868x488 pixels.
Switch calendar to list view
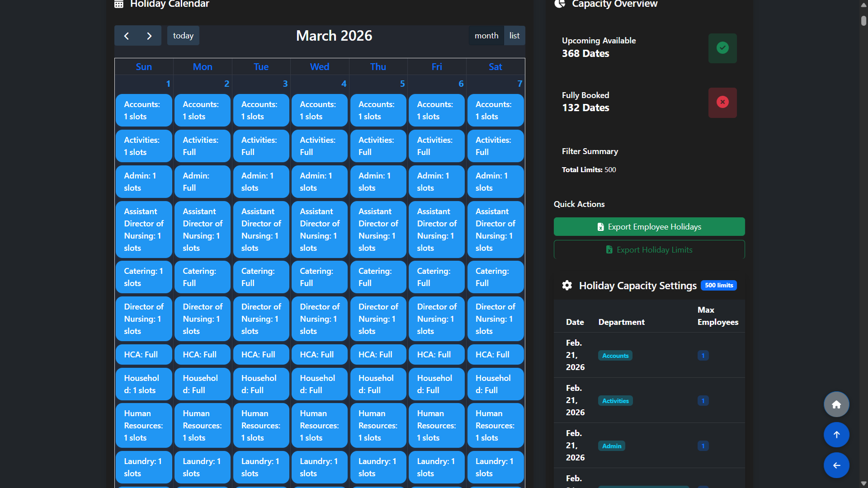coord(514,35)
